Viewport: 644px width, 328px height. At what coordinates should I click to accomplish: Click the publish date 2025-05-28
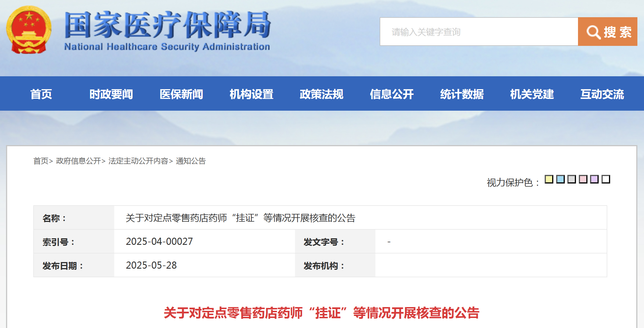(x=151, y=265)
